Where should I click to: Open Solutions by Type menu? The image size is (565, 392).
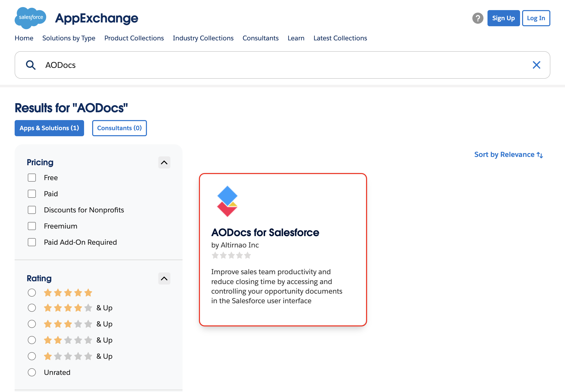(69, 38)
